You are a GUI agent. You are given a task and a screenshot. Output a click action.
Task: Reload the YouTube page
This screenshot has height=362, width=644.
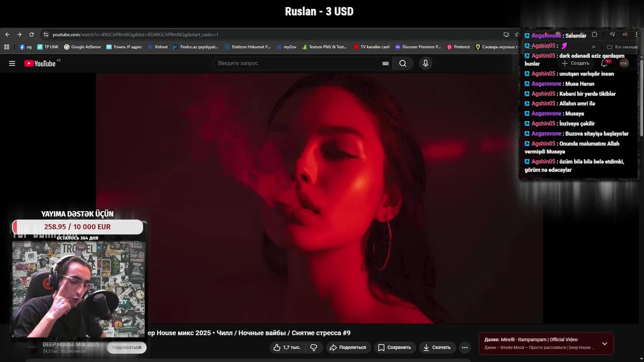pyautogui.click(x=31, y=35)
